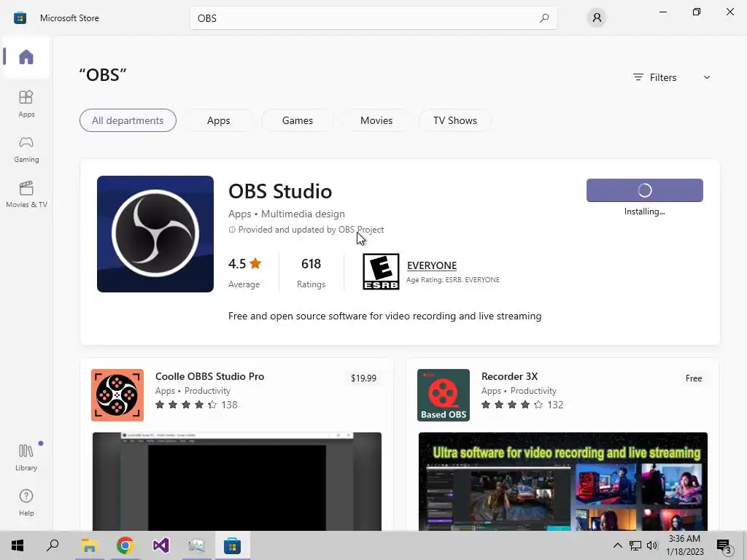Open Coolle OBBS Studio screenshot preview
The width and height of the screenshot is (747, 560).
point(237,481)
